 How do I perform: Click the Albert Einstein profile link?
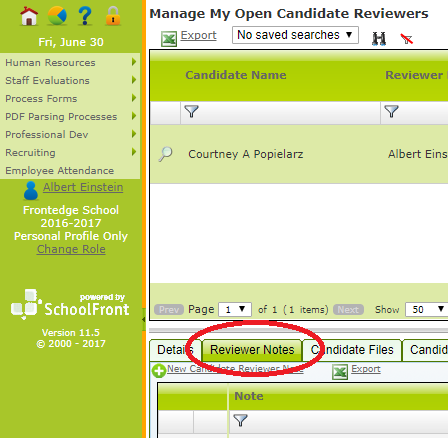pos(83,187)
